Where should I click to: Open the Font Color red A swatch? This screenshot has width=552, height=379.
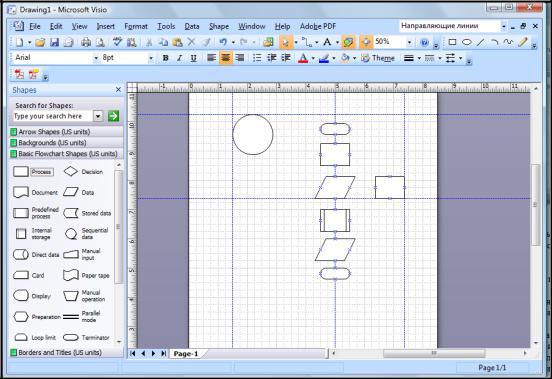(303, 58)
